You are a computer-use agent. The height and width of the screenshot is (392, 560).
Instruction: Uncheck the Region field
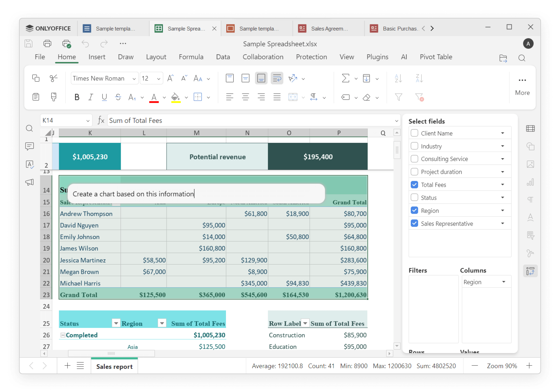tap(414, 210)
